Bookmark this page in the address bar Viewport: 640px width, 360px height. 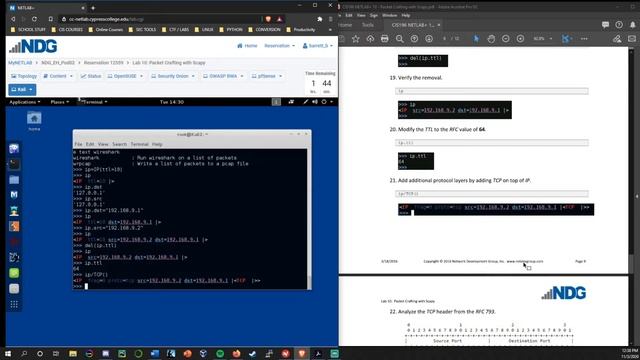point(50,19)
